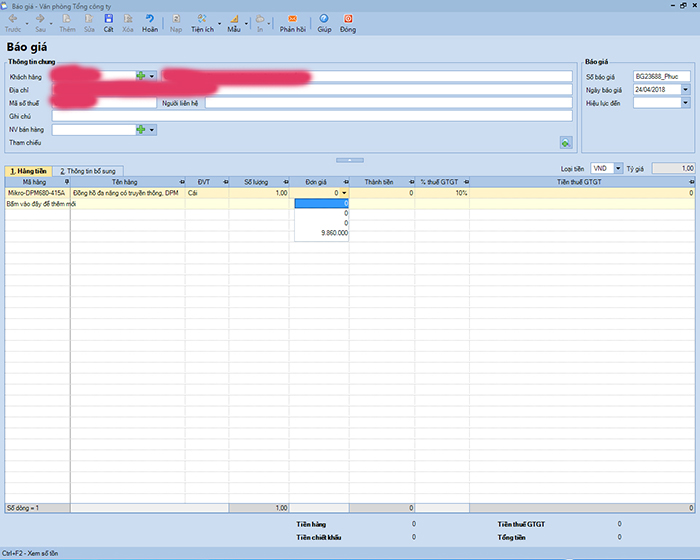Collapse header panel with splitter handle
Screen dimensions: 700x560
pos(350,160)
